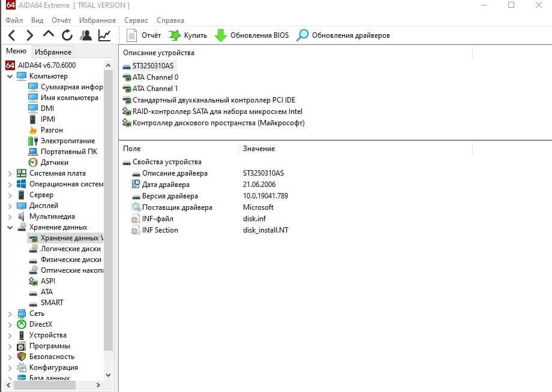Select Портативный ПК laptop icon

coord(33,152)
